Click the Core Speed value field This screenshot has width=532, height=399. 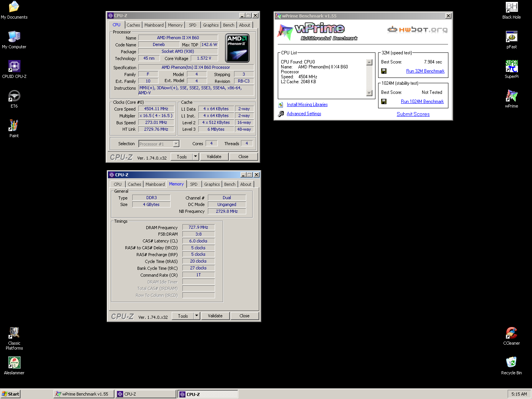point(156,109)
